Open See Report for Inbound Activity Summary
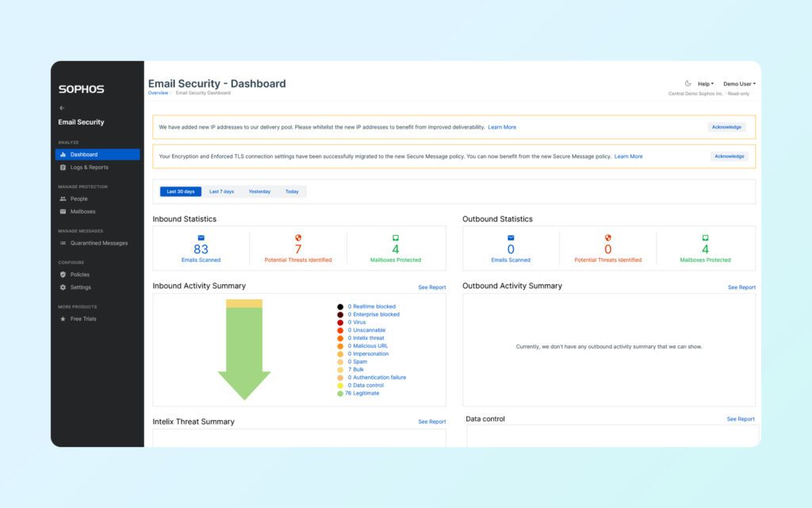The image size is (812, 508). point(431,287)
